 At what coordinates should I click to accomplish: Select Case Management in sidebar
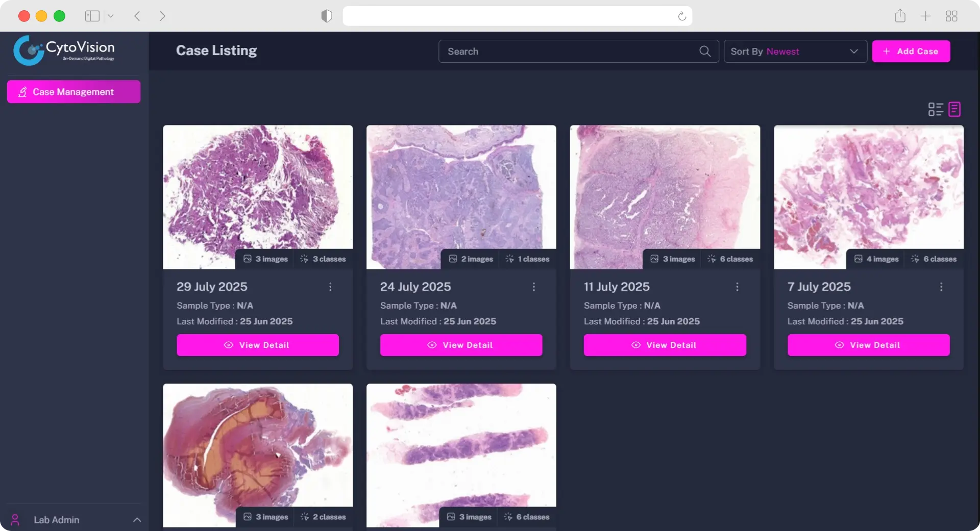73,92
